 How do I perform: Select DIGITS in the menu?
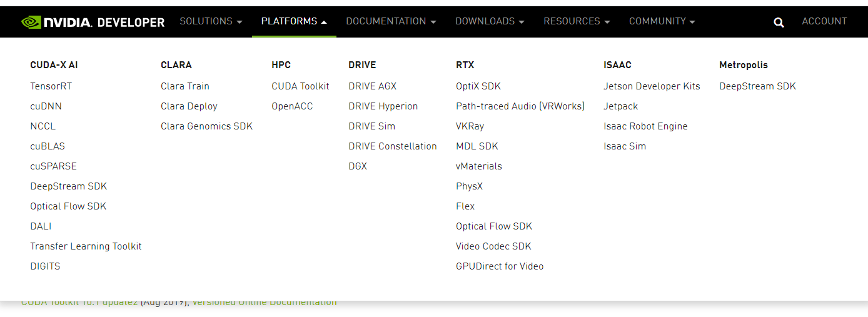(x=45, y=266)
